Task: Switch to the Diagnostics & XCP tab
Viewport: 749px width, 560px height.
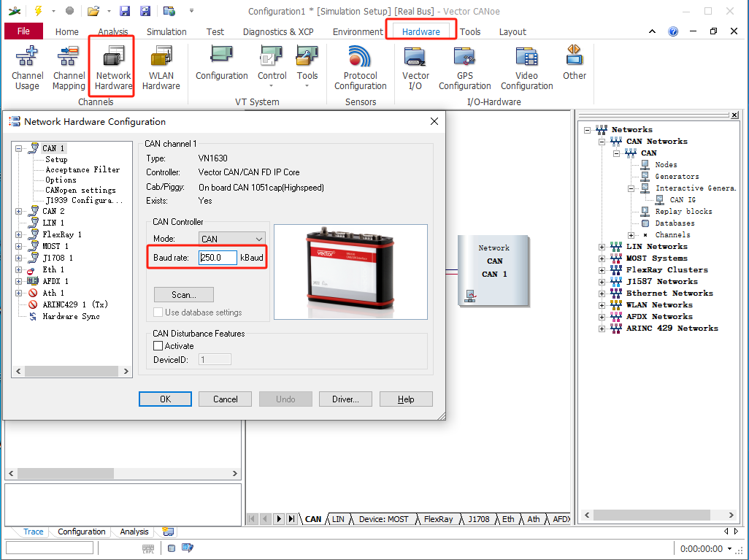Action: [x=278, y=31]
